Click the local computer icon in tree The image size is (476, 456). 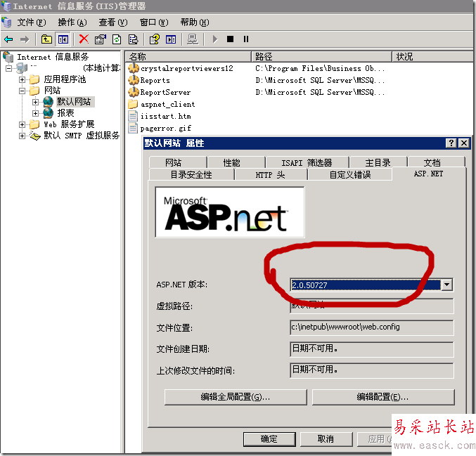click(22, 68)
